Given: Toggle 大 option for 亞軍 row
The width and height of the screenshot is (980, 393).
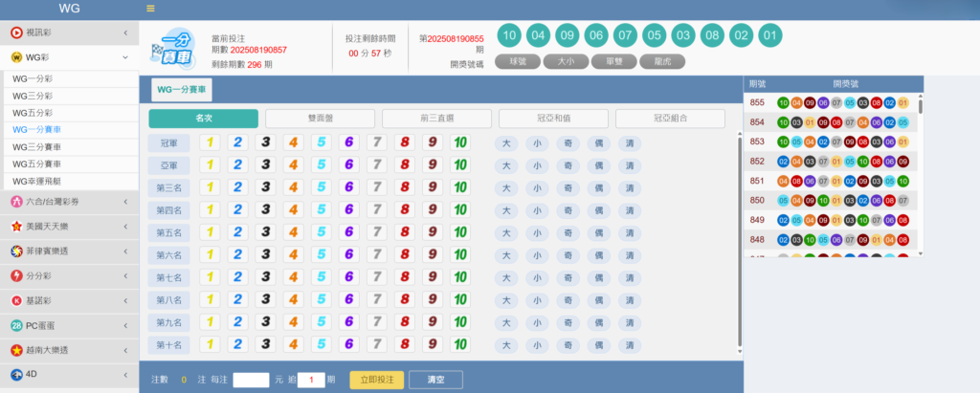Looking at the screenshot, I should point(506,165).
